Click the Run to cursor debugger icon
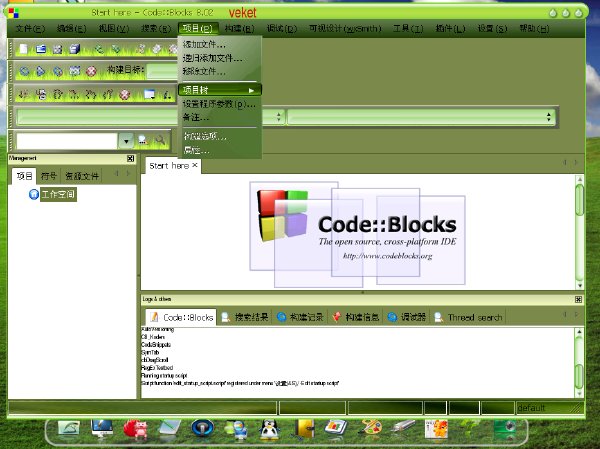The height and width of the screenshot is (449, 600). click(41, 94)
